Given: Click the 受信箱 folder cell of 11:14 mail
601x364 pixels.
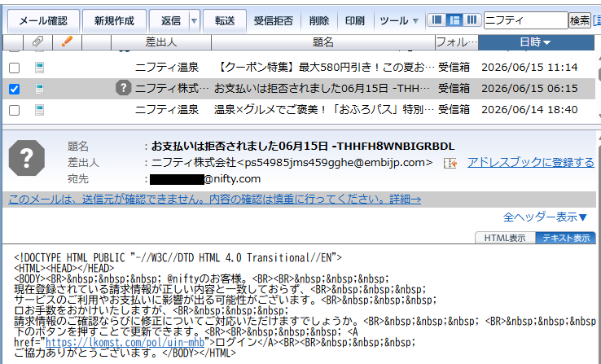Looking at the screenshot, I should [x=454, y=68].
